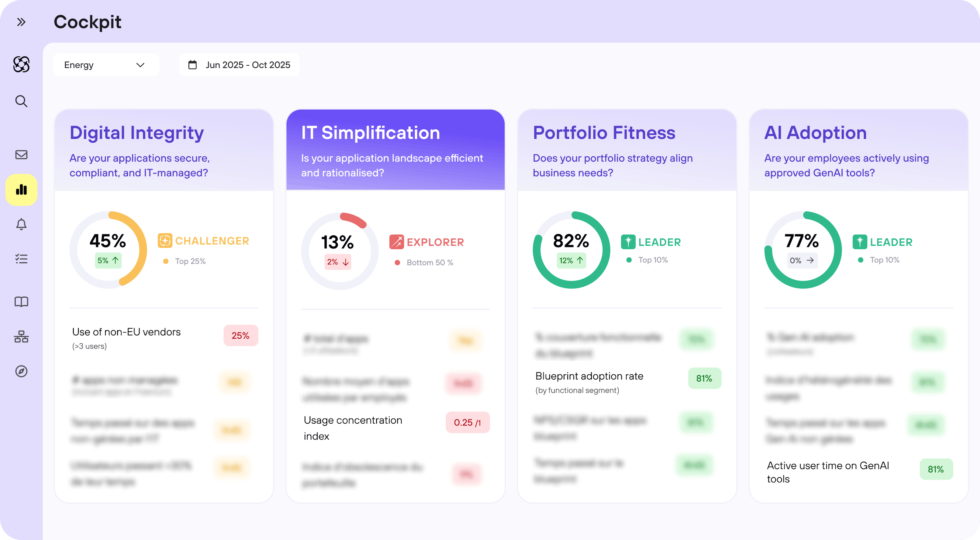Open the Jun 2025 - Oct 2025 date picker

point(239,65)
